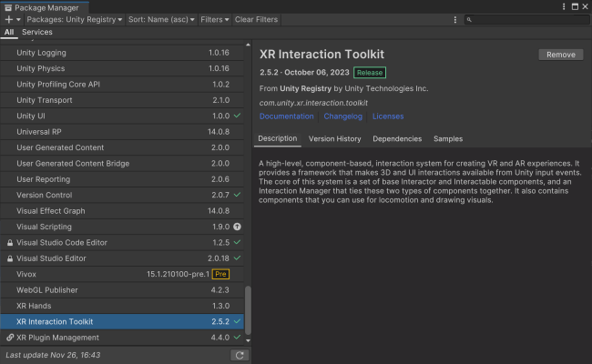Viewport: 592px width, 364px height.
Task: Open the Documentation link
Action: [286, 116]
